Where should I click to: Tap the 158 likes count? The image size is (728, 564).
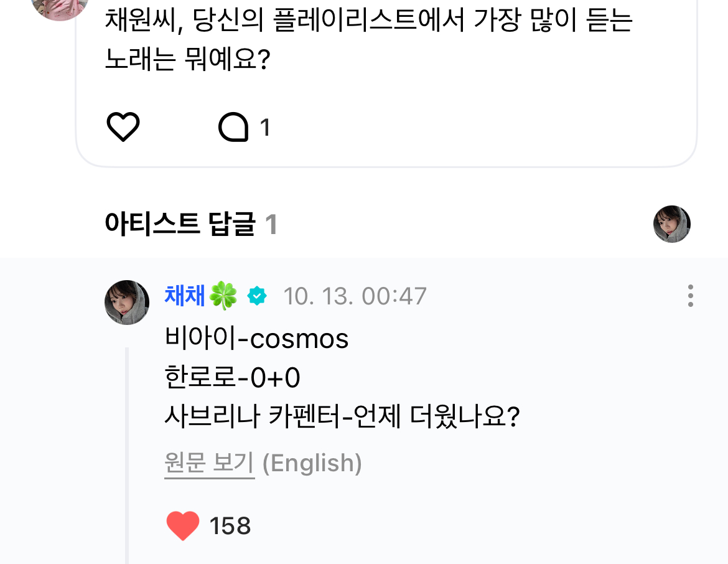tap(230, 527)
